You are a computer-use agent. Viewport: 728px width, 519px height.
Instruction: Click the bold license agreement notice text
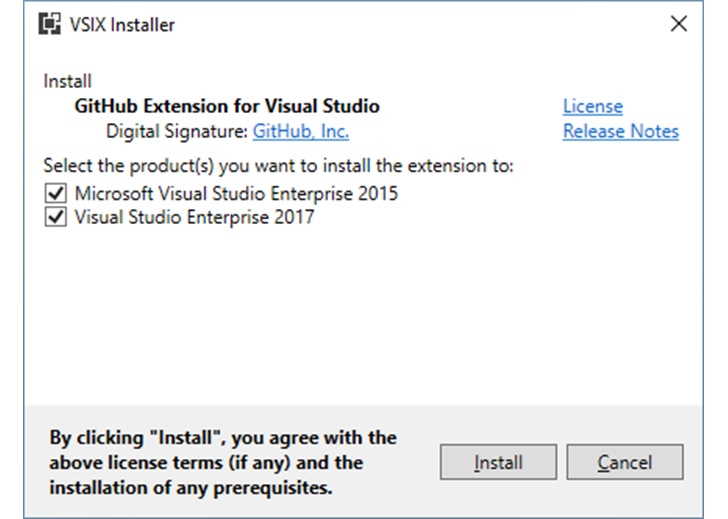point(223,463)
